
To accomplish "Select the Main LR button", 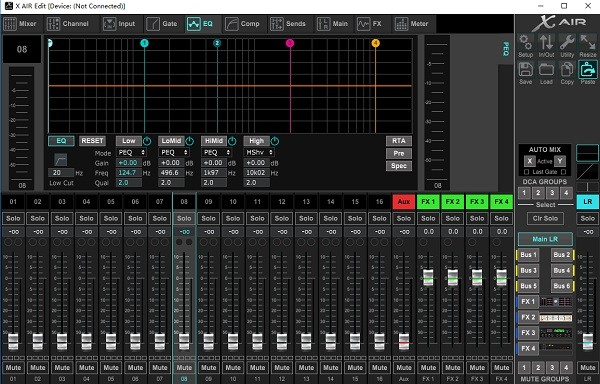I will click(x=545, y=239).
